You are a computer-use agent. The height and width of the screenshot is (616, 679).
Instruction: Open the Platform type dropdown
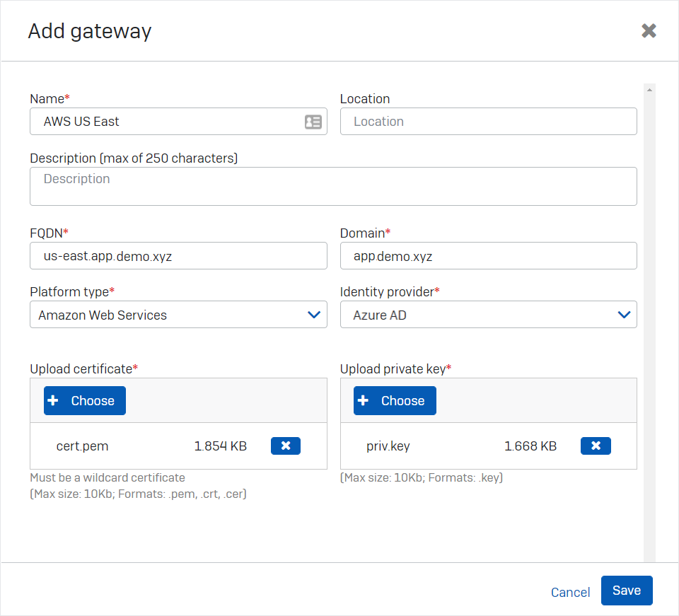click(178, 315)
